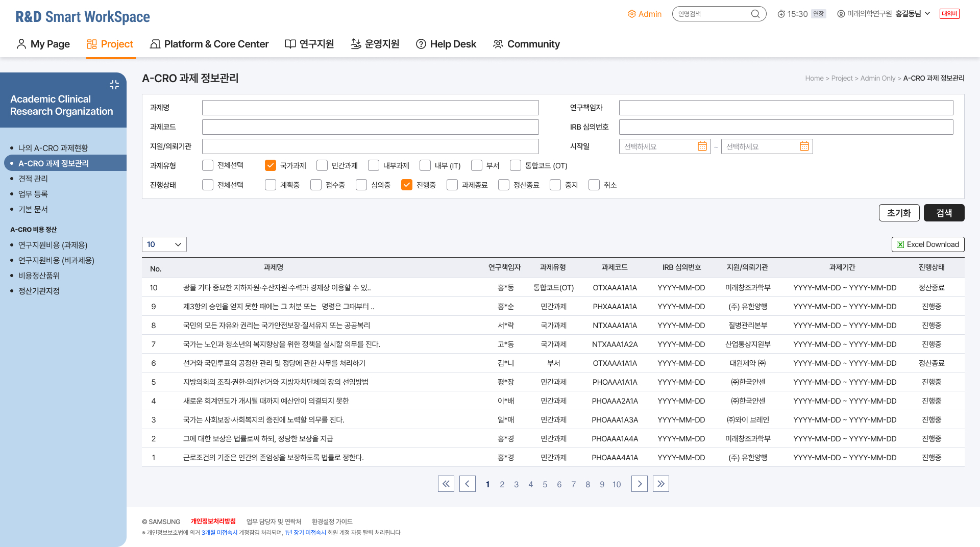
Task: Click the 연구지원 book icon
Action: pos(290,44)
